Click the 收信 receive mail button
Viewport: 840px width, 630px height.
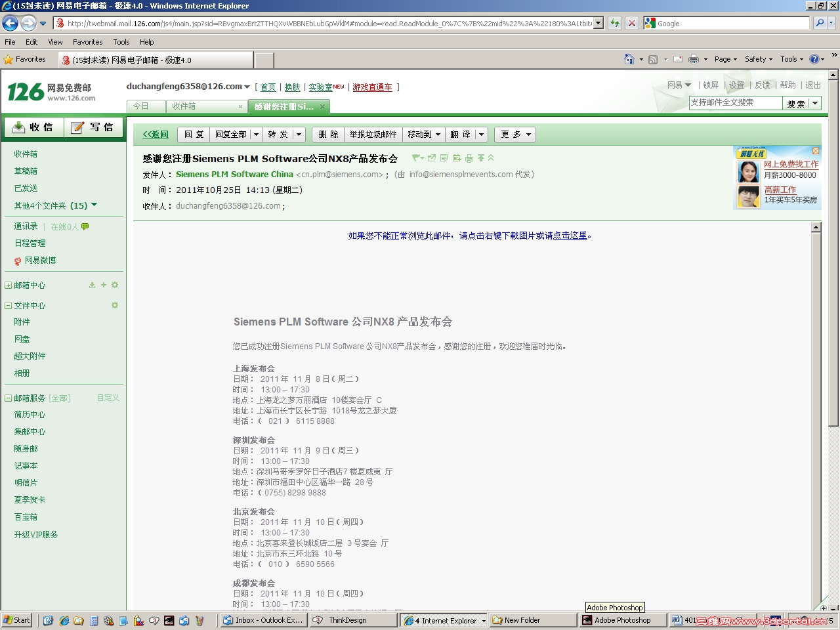(34, 127)
